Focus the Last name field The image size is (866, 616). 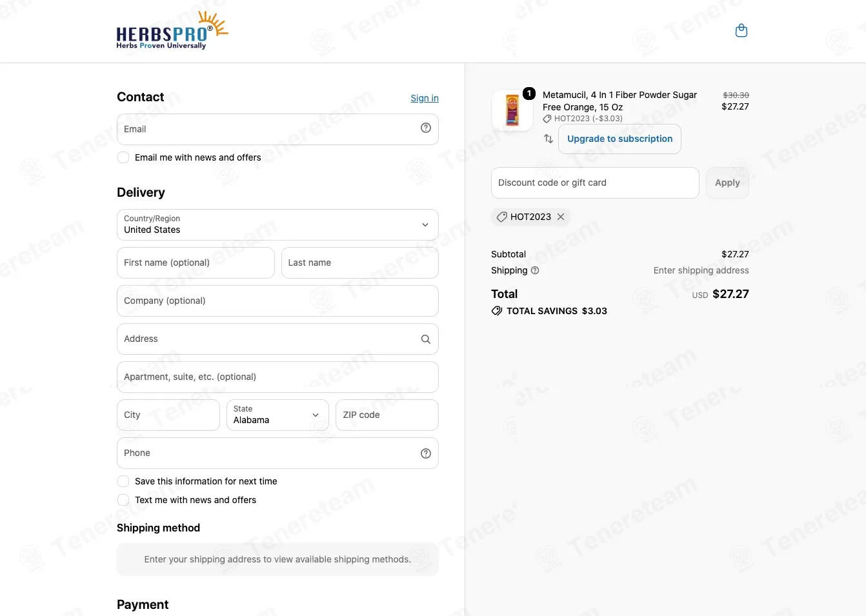point(360,263)
